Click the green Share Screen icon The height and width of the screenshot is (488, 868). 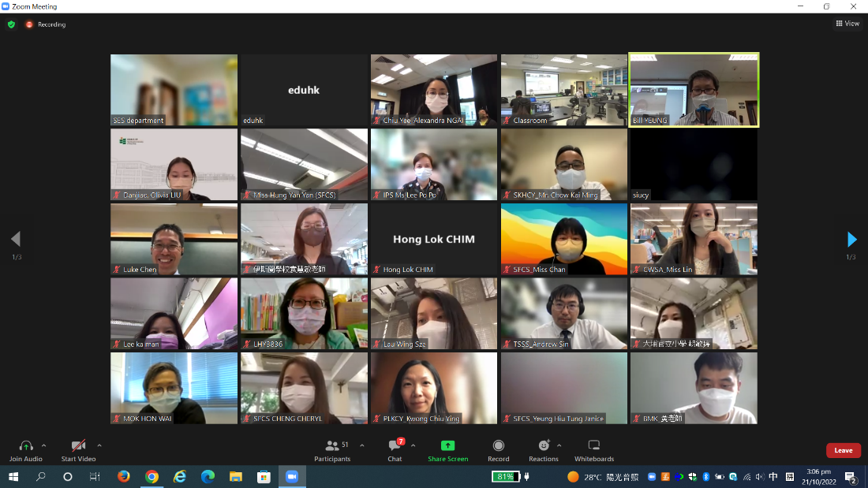[x=447, y=446]
